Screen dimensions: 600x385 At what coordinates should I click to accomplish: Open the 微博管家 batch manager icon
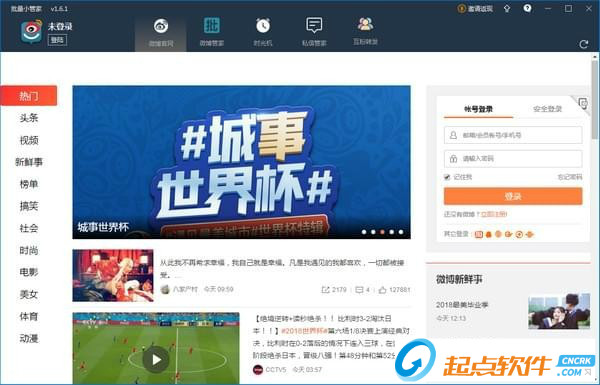click(x=212, y=26)
